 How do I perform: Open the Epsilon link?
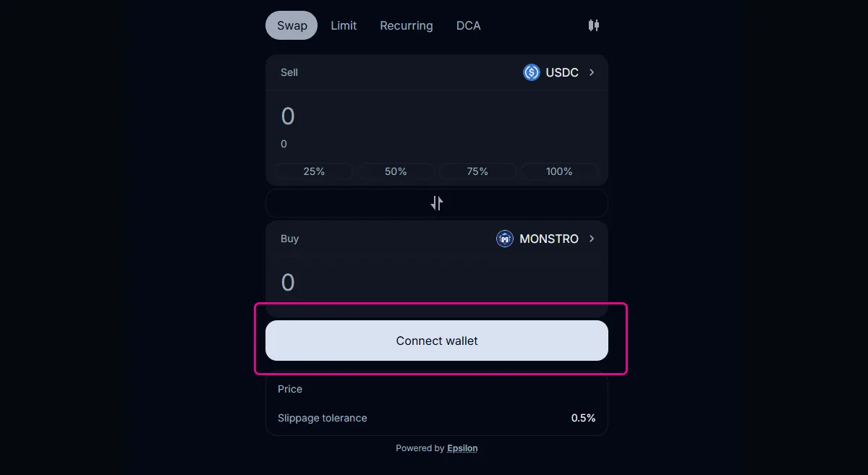point(462,448)
